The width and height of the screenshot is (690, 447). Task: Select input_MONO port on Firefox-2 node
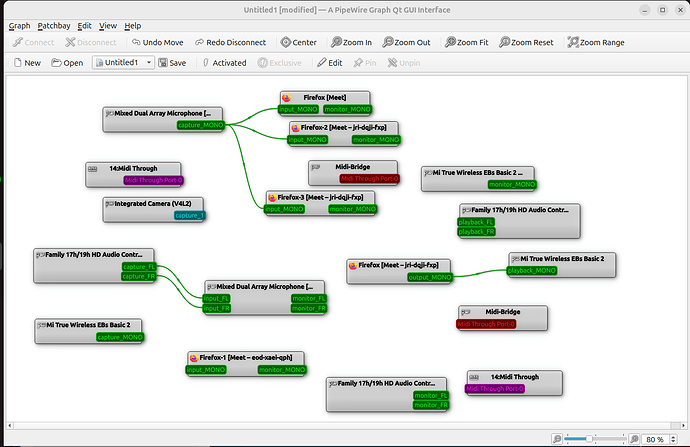point(308,139)
